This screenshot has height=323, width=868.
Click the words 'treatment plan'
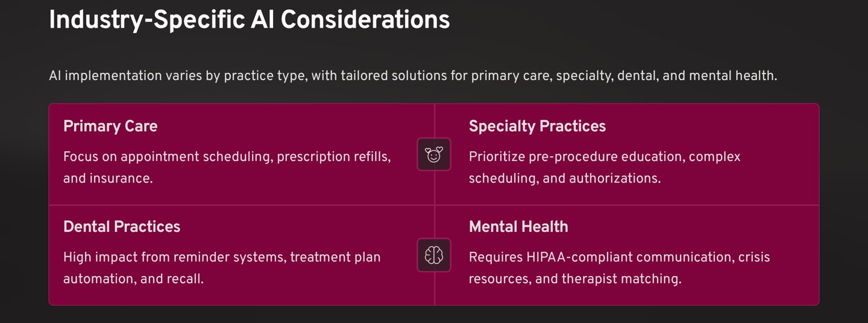tap(335, 258)
